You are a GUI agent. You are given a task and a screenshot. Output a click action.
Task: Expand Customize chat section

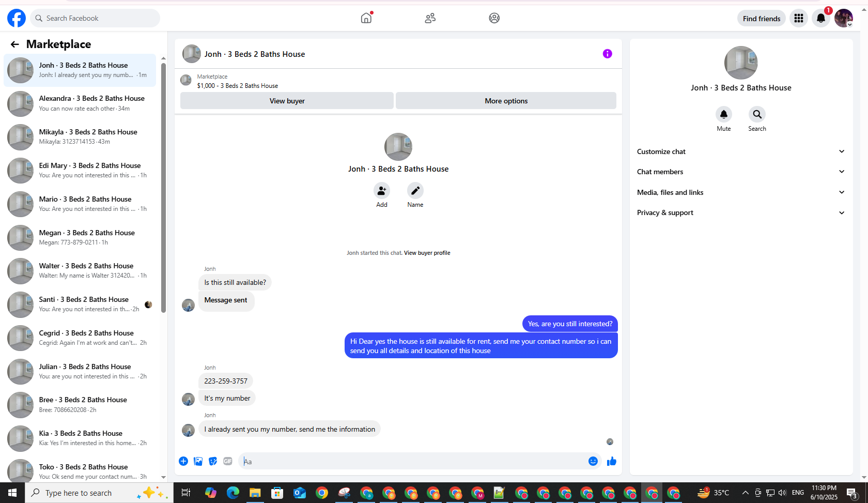(x=741, y=151)
